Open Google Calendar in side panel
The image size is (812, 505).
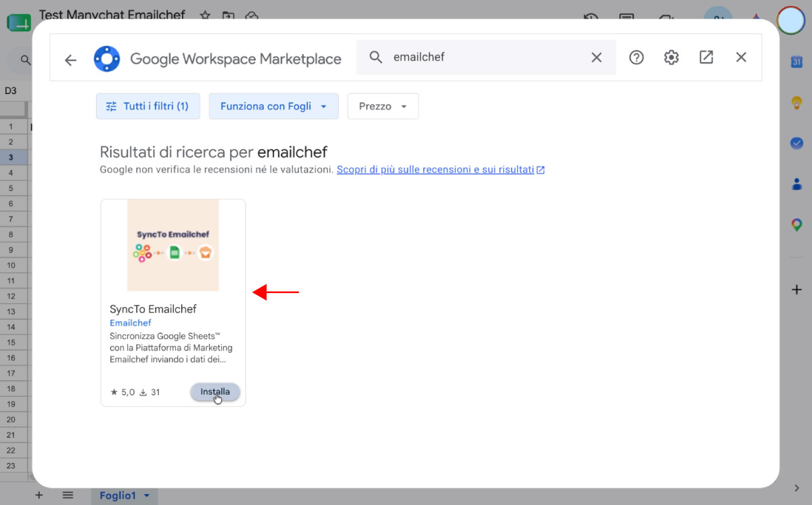tap(796, 62)
